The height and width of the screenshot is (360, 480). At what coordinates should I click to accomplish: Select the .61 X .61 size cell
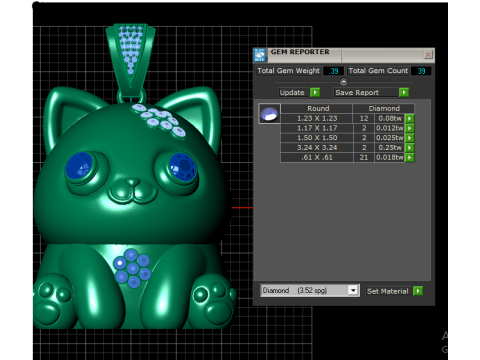tap(317, 157)
